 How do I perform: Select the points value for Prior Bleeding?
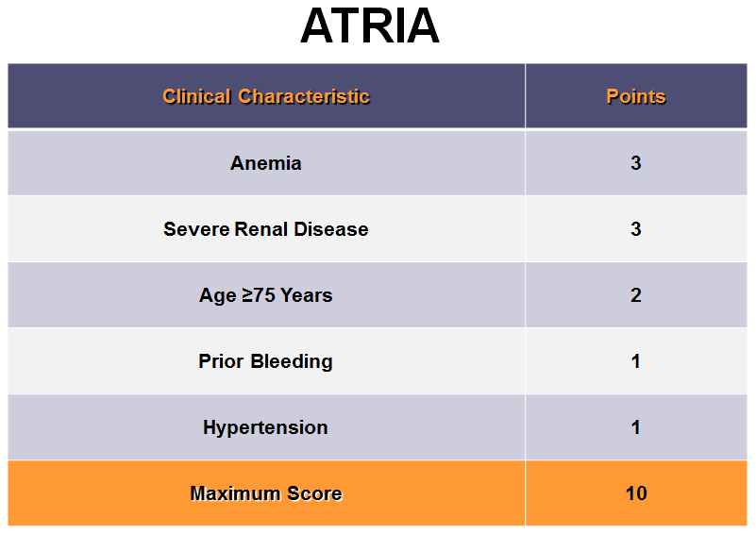[635, 361]
